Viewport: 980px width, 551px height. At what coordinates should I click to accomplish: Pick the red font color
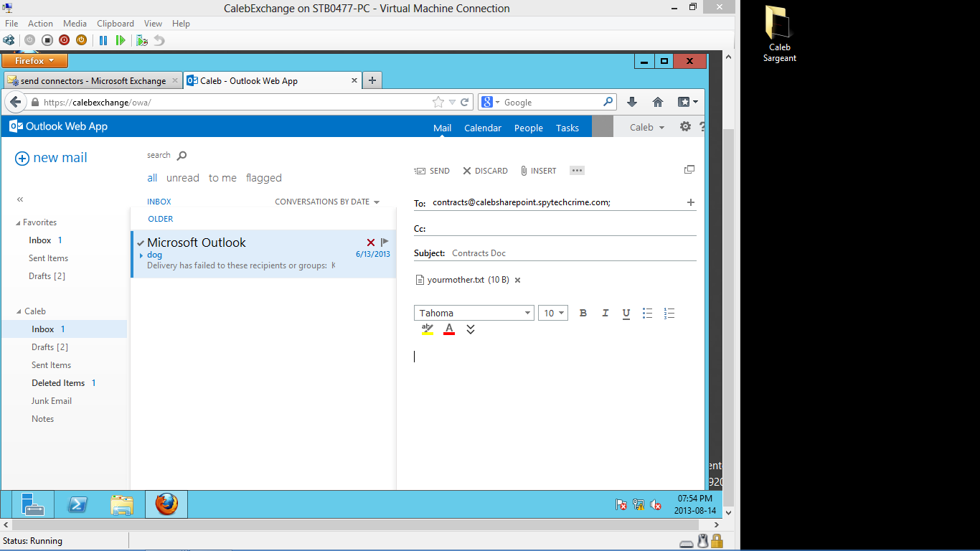[x=449, y=329]
